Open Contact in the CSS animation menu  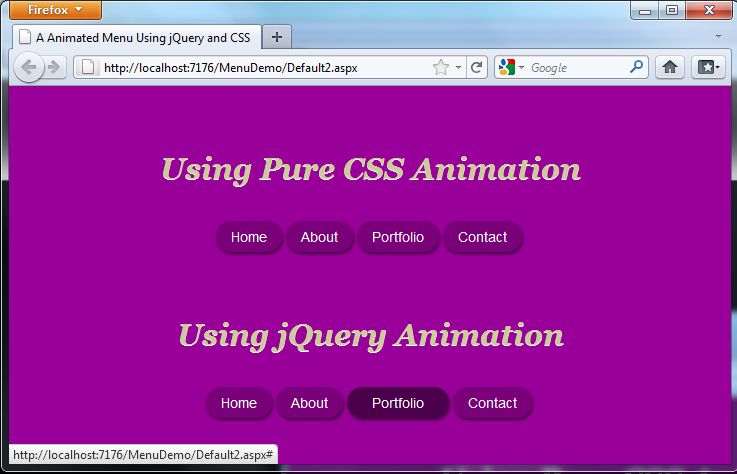point(483,237)
